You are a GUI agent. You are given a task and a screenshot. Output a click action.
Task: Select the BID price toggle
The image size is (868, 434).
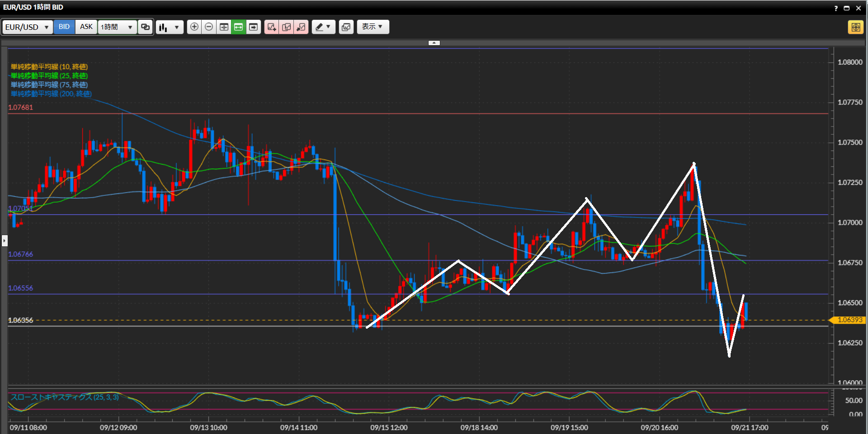coord(64,27)
